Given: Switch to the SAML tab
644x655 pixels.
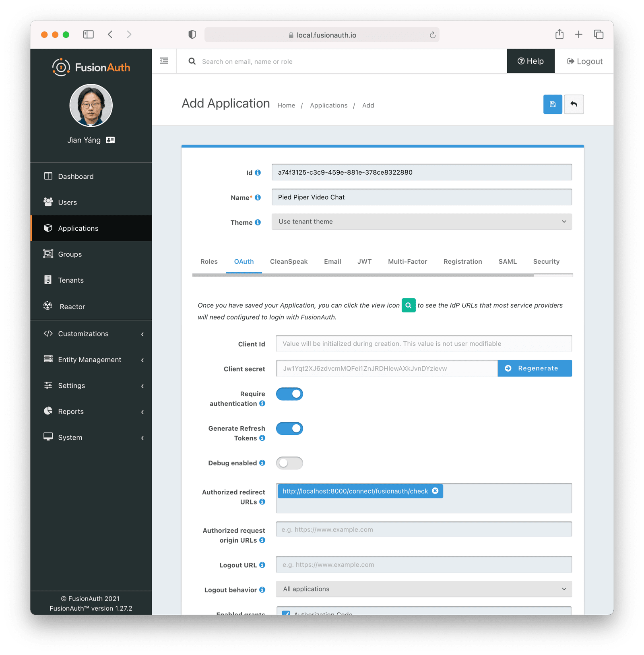Looking at the screenshot, I should tap(507, 262).
